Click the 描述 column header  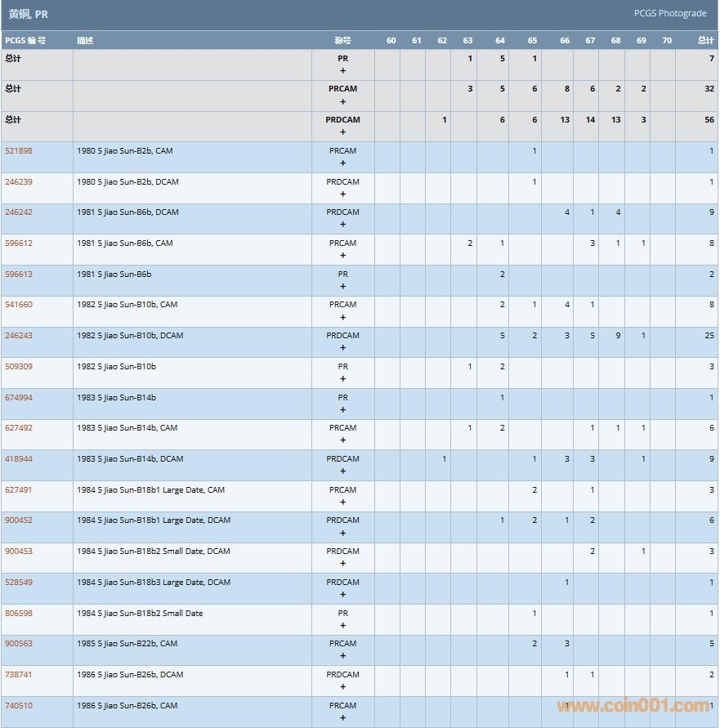[85, 41]
